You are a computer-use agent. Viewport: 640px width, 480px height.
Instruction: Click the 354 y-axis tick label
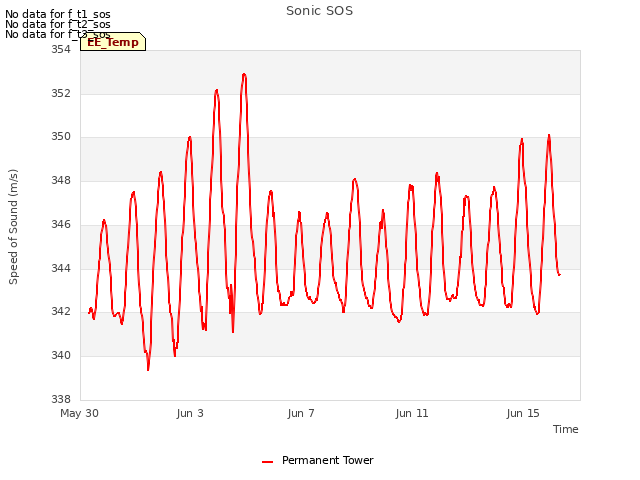pos(61,49)
